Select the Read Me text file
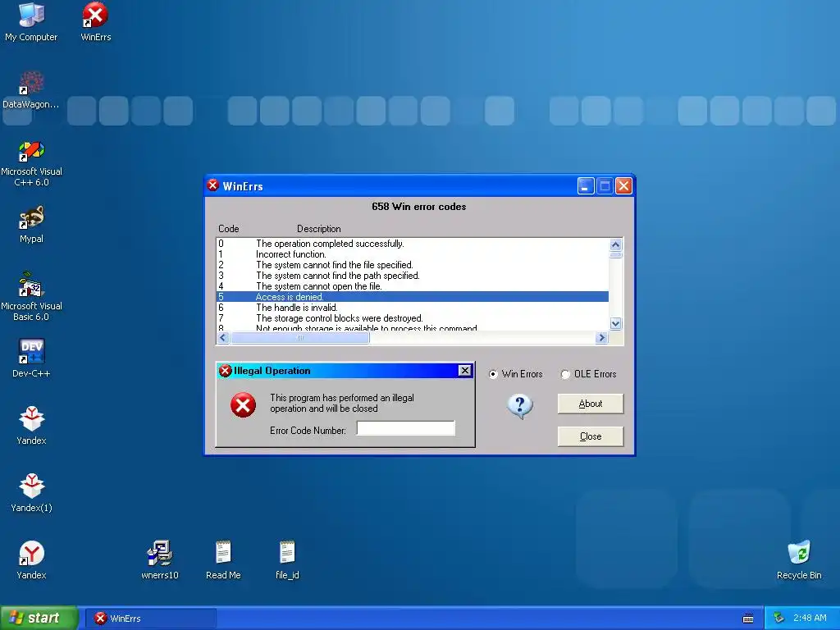840x630 pixels. pos(223,559)
